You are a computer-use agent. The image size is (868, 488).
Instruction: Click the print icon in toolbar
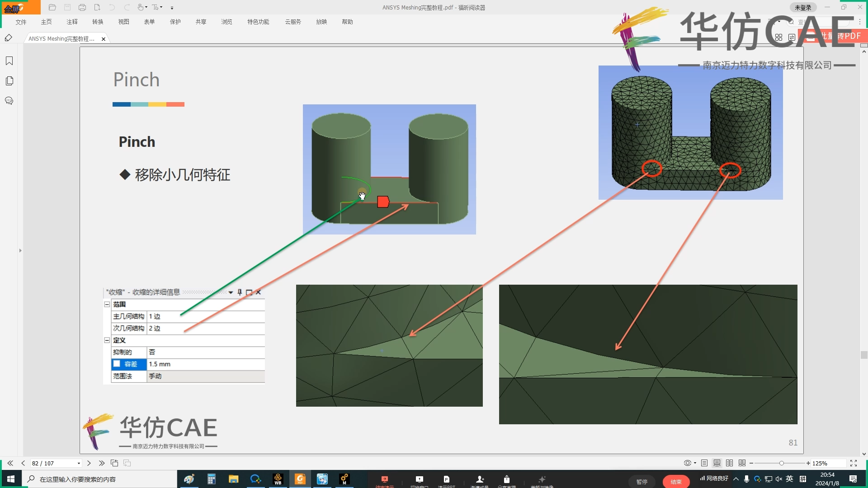click(82, 7)
